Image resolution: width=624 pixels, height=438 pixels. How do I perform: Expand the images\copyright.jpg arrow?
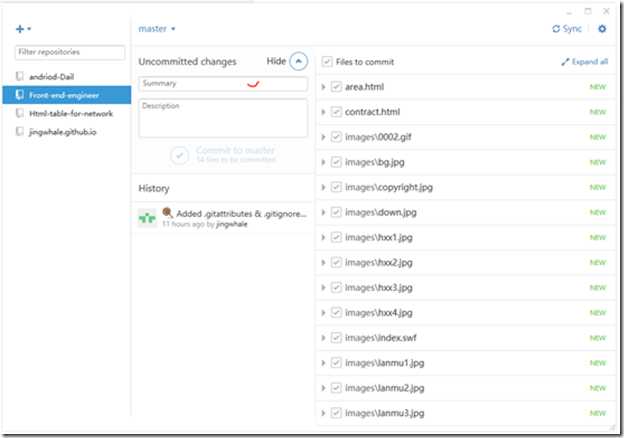323,187
